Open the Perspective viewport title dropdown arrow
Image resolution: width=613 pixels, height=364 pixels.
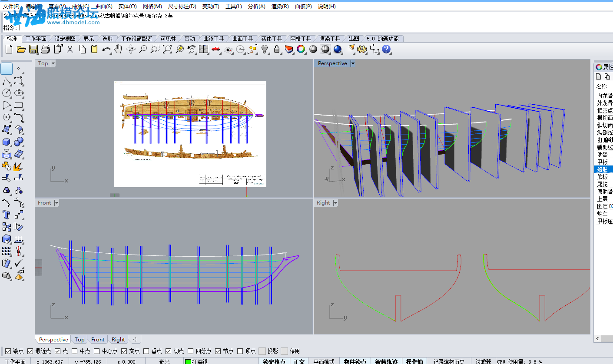[x=353, y=63]
